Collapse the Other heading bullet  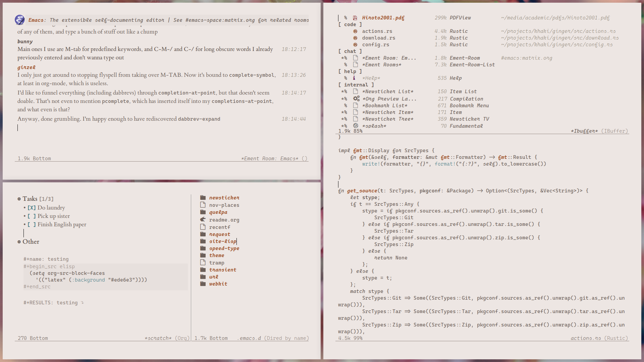pos(19,242)
